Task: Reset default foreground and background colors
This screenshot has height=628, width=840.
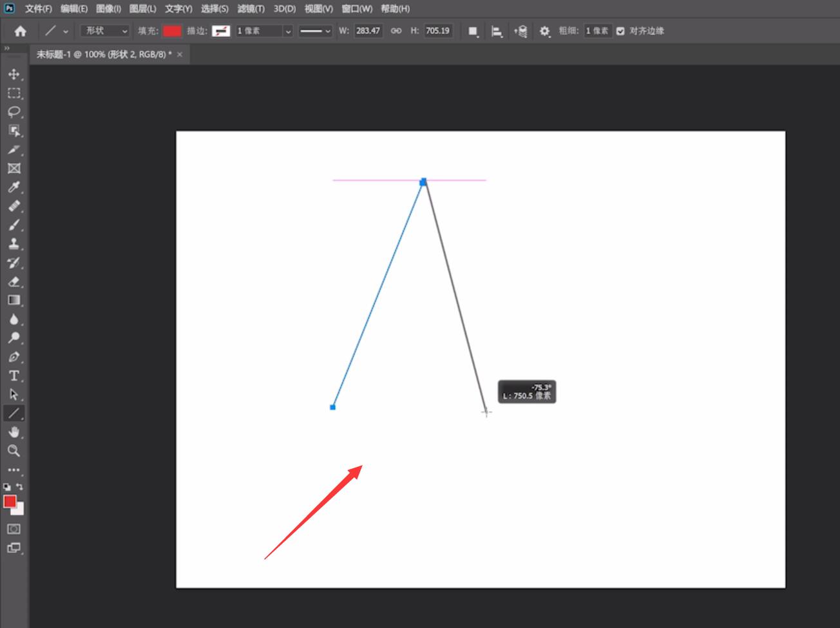Action: [x=6, y=488]
